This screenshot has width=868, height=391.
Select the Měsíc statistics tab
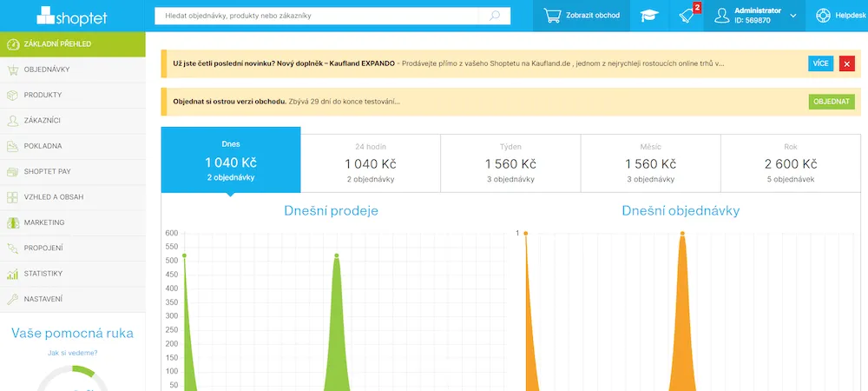pyautogui.click(x=650, y=163)
